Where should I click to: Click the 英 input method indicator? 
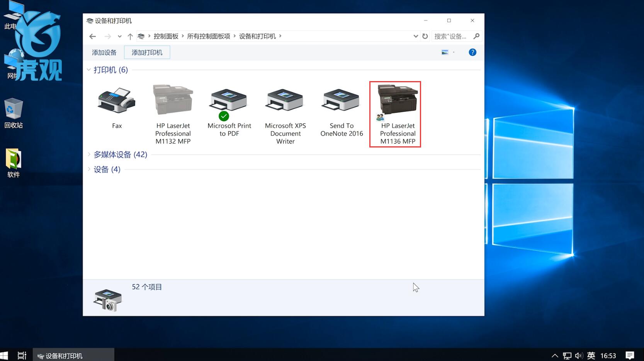tap(591, 356)
